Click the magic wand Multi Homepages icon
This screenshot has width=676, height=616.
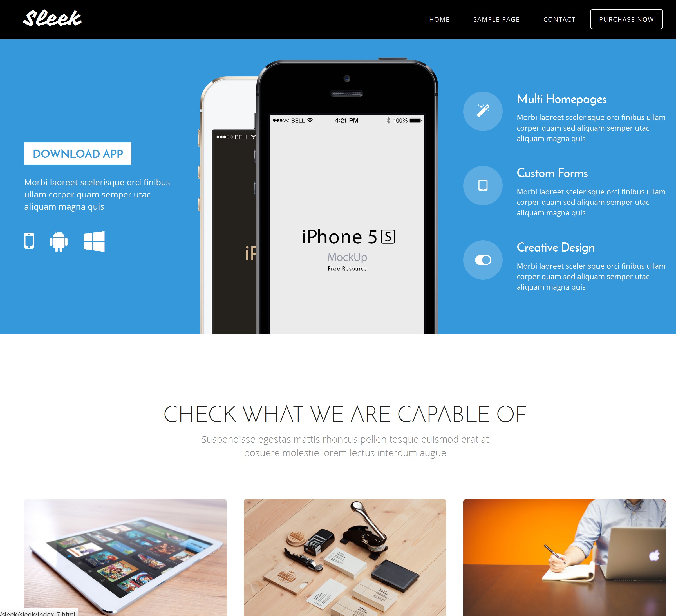click(484, 111)
